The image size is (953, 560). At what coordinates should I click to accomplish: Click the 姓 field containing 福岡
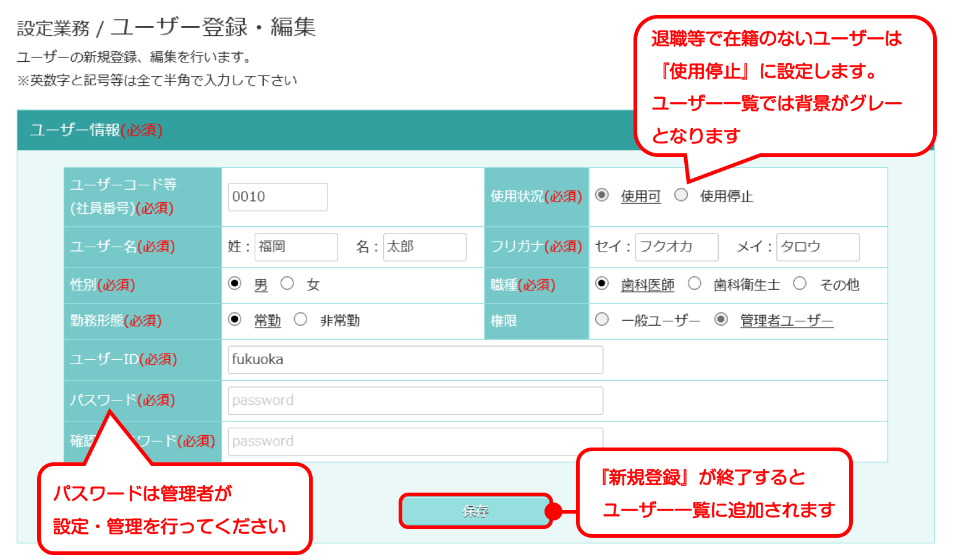coord(296,247)
